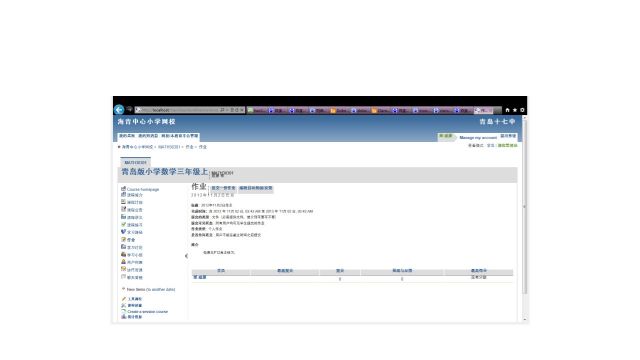The image size is (640, 360).
Task: Open the browser settings gear icon
Action: coord(522,110)
